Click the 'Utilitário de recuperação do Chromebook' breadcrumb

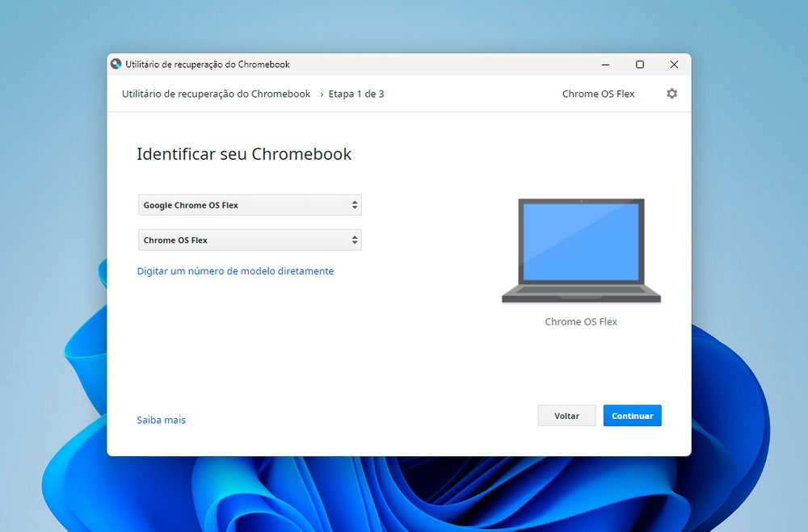tap(216, 94)
